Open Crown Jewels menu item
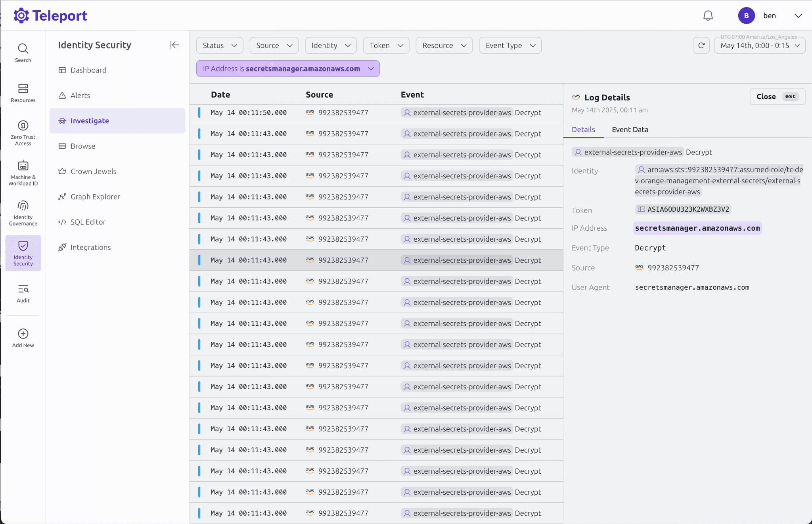Image resolution: width=812 pixels, height=524 pixels. [x=93, y=171]
